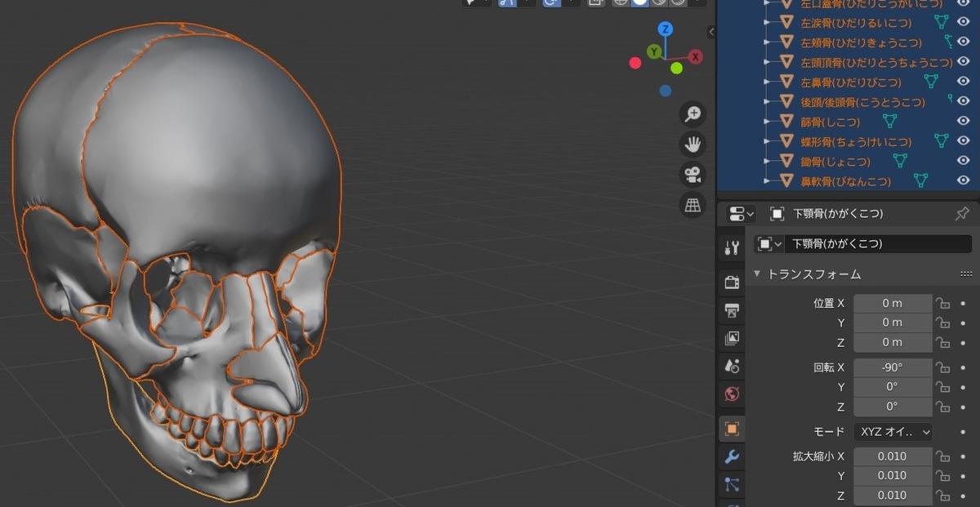Hide 左頬骨 with its eye icon
Image resolution: width=980 pixels, height=507 pixels.
point(964,42)
